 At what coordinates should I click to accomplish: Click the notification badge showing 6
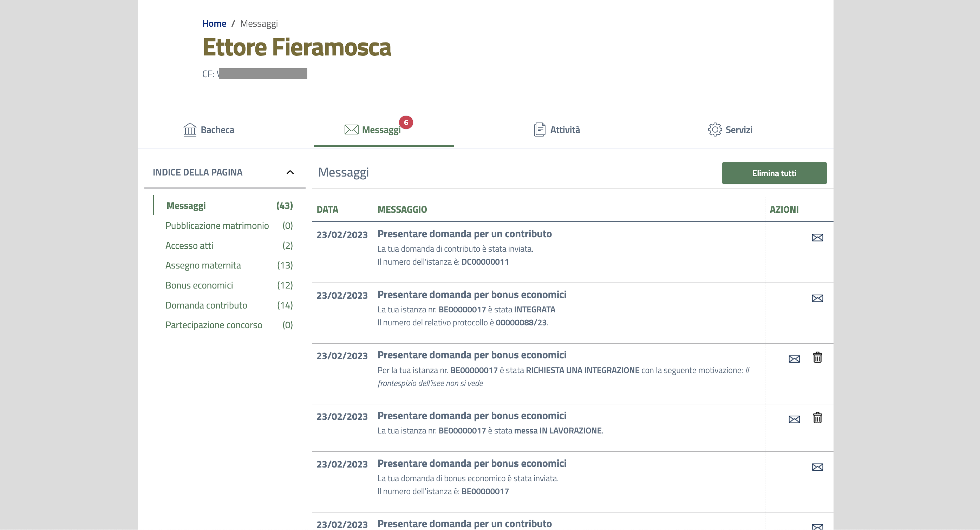point(406,122)
